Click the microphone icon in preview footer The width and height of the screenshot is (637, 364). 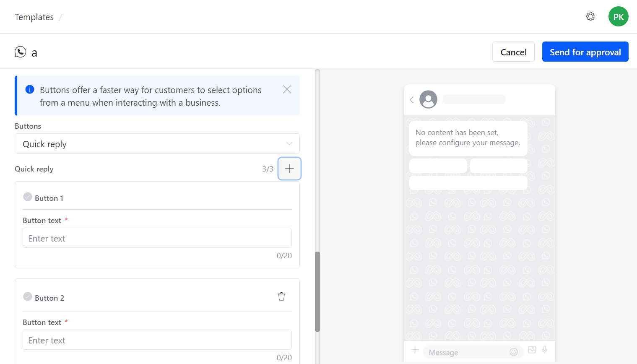pyautogui.click(x=544, y=350)
